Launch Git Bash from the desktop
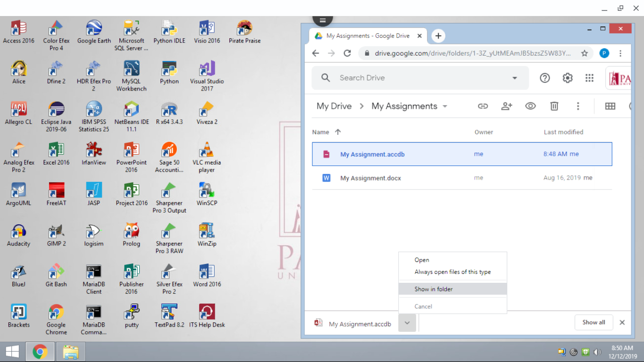This screenshot has height=362, width=644. coord(56,275)
